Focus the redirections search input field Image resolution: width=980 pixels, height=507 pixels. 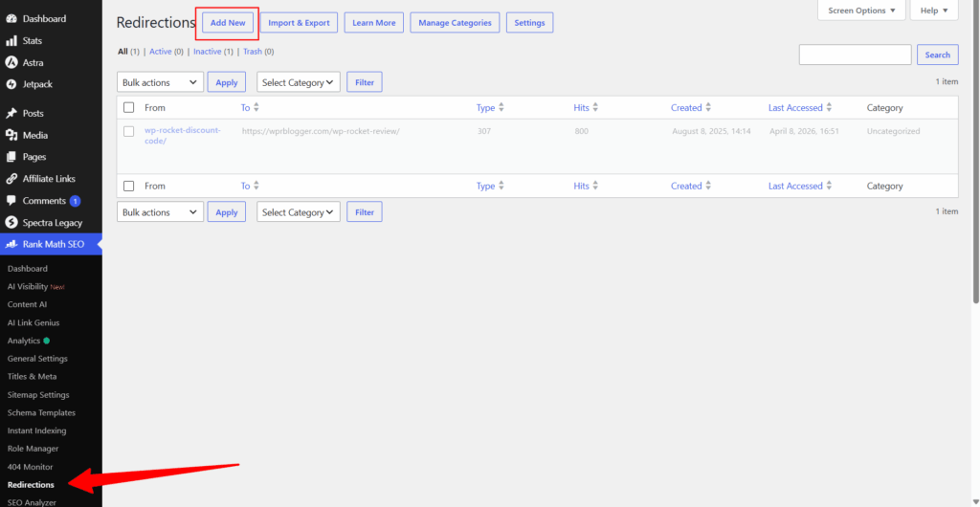(855, 55)
